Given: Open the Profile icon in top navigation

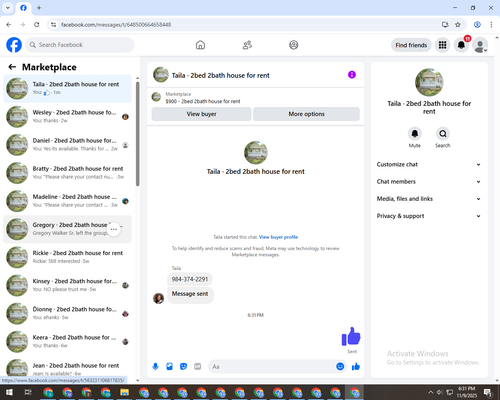Looking at the screenshot, I should pyautogui.click(x=294, y=45).
